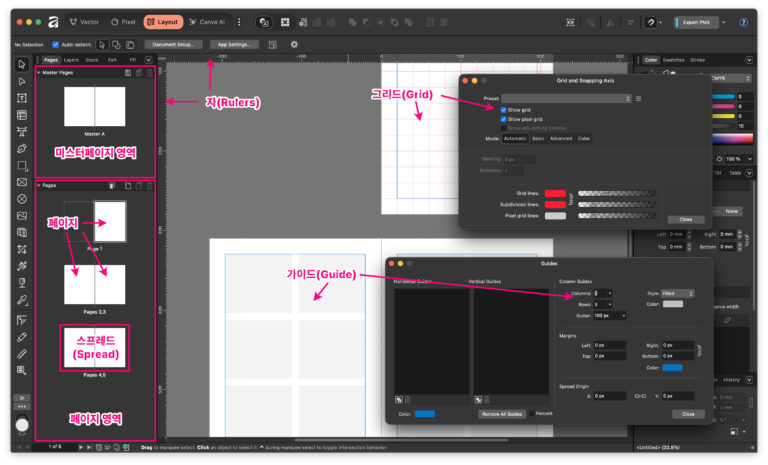
Task: Uncheck the Show grid checkbox
Action: click(x=504, y=109)
